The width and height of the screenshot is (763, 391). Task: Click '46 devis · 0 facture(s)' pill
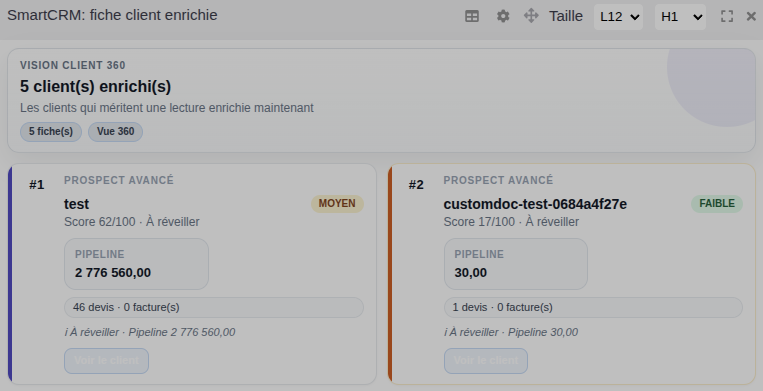point(214,307)
